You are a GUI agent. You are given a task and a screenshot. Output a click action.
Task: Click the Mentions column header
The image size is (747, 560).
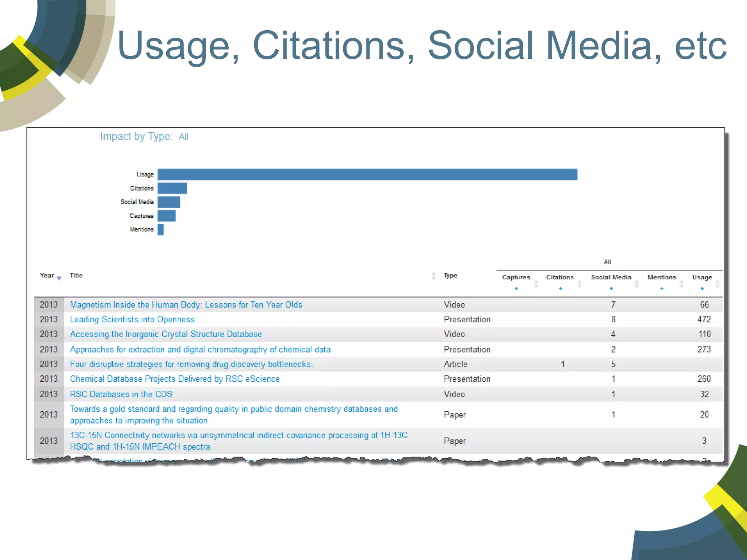662,277
